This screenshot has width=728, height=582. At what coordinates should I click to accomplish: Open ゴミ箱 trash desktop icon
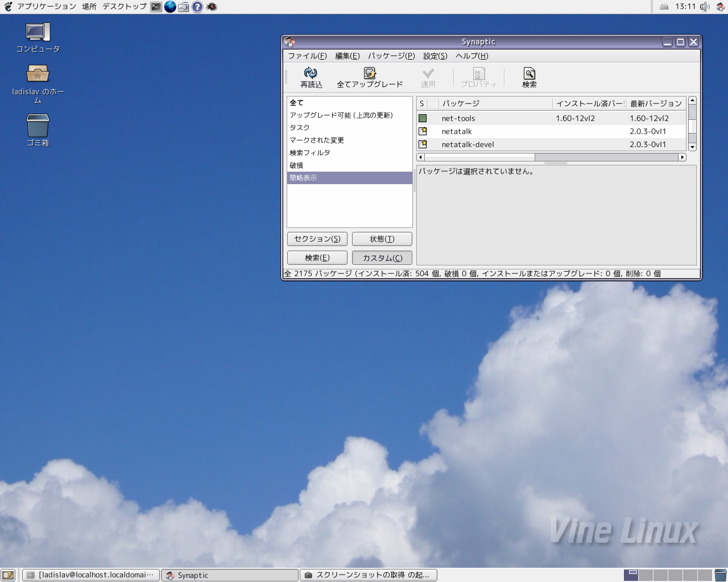tap(38, 126)
